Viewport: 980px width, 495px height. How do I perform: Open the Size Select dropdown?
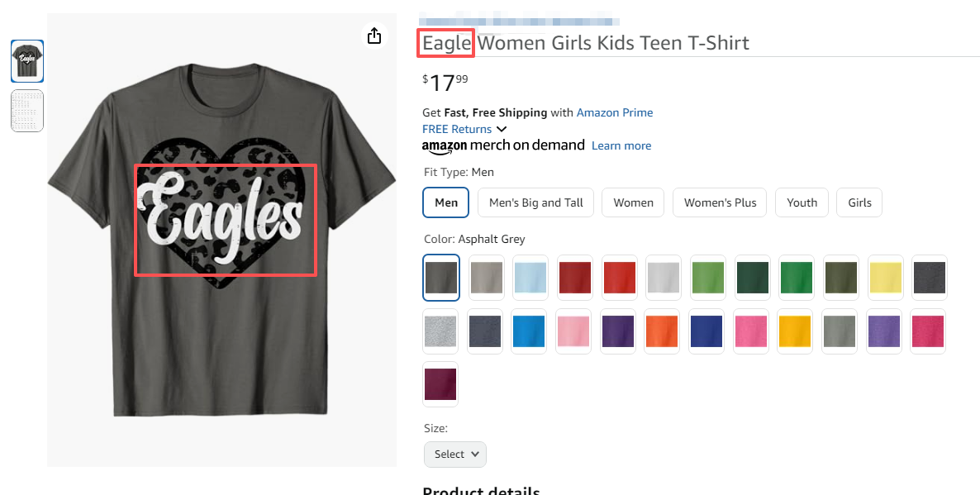(x=455, y=454)
